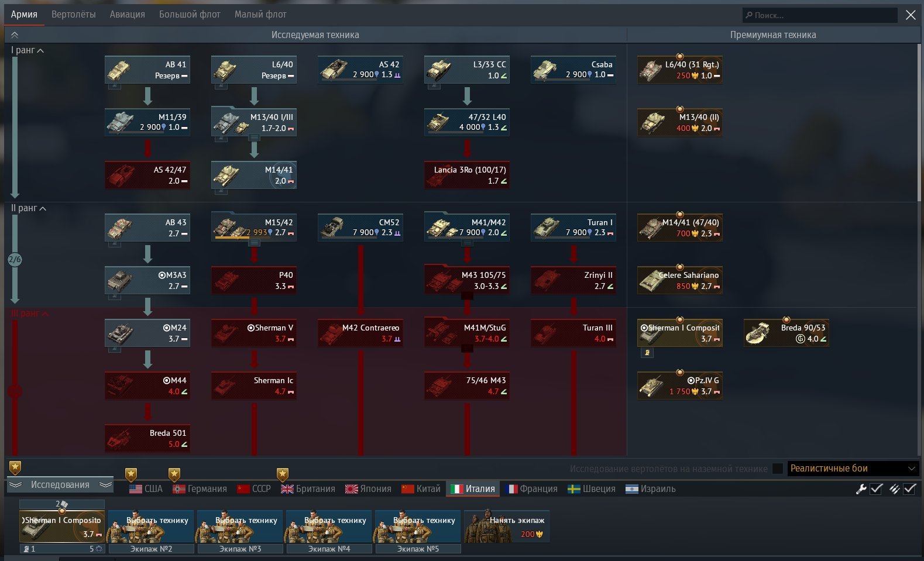Enable helicopter research on ground vehicles checkbox
924x561 pixels.
point(778,469)
